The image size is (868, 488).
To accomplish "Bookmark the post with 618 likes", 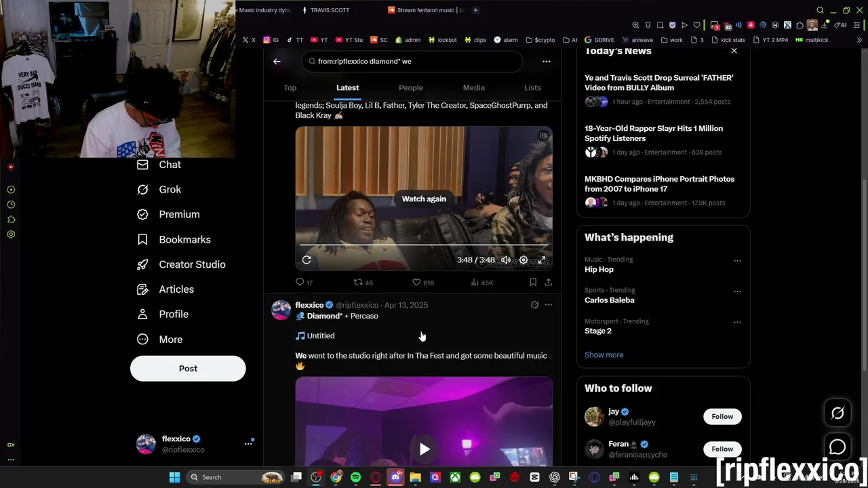I will (x=533, y=282).
